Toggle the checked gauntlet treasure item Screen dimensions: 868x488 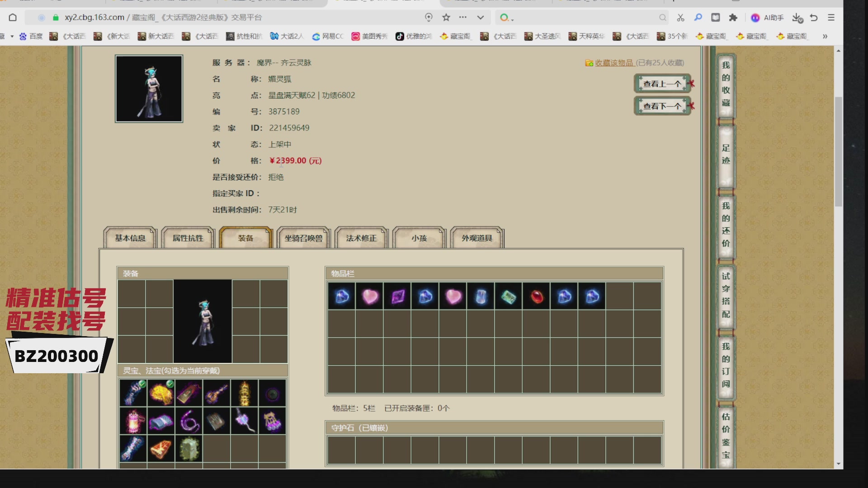(x=133, y=393)
